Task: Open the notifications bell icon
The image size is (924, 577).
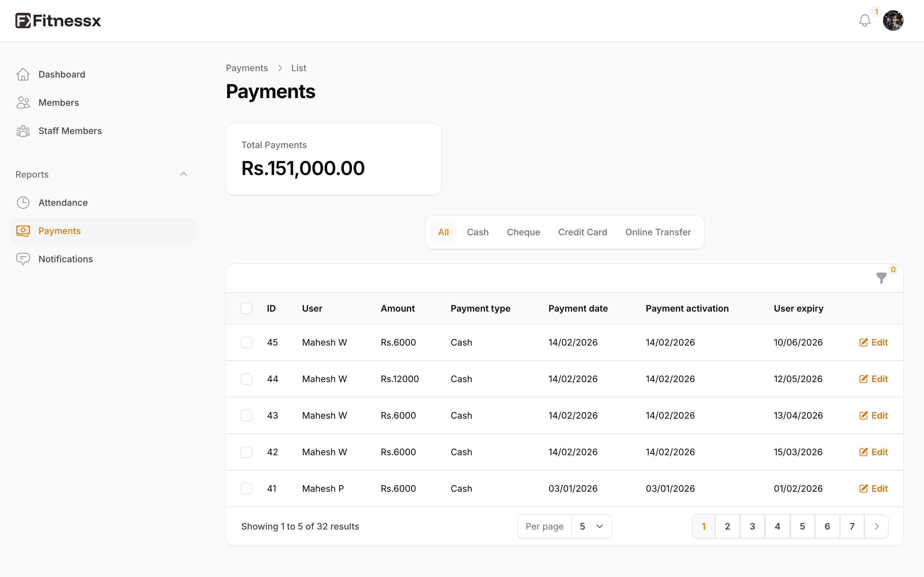Action: [864, 21]
